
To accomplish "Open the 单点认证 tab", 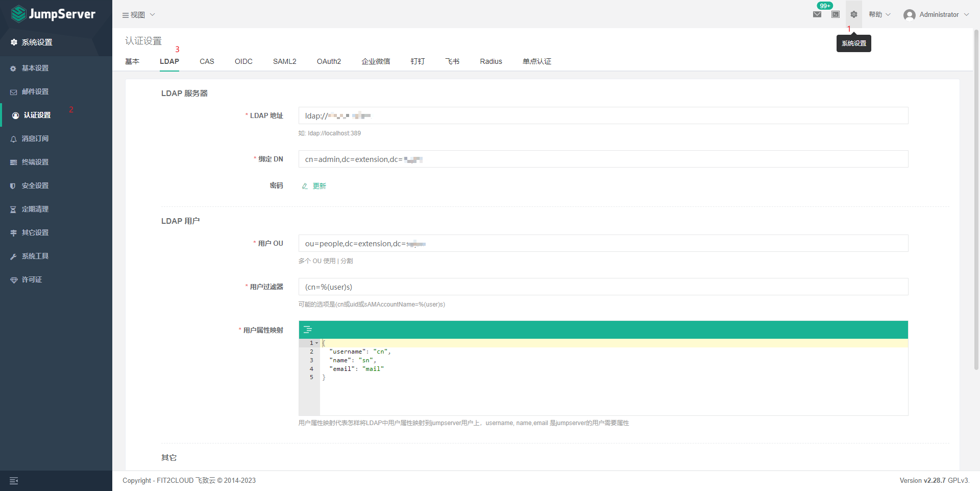I will click(537, 61).
